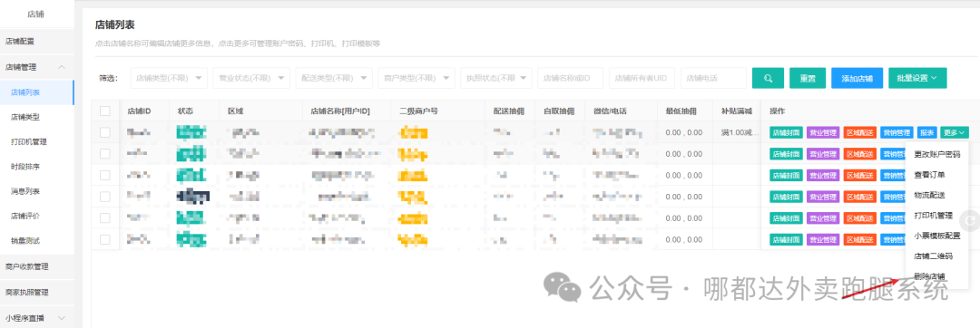Click the 状态 column header
The height and width of the screenshot is (328, 980).
pyautogui.click(x=185, y=111)
